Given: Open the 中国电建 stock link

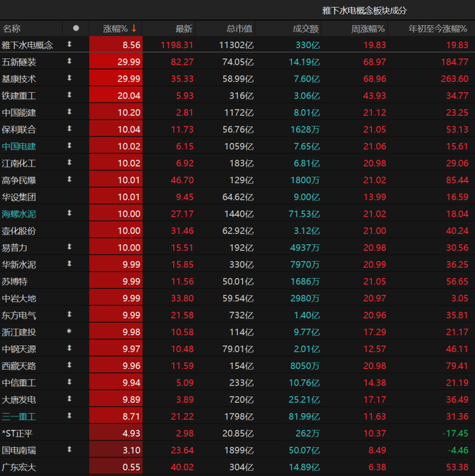Looking at the screenshot, I should (x=19, y=146).
